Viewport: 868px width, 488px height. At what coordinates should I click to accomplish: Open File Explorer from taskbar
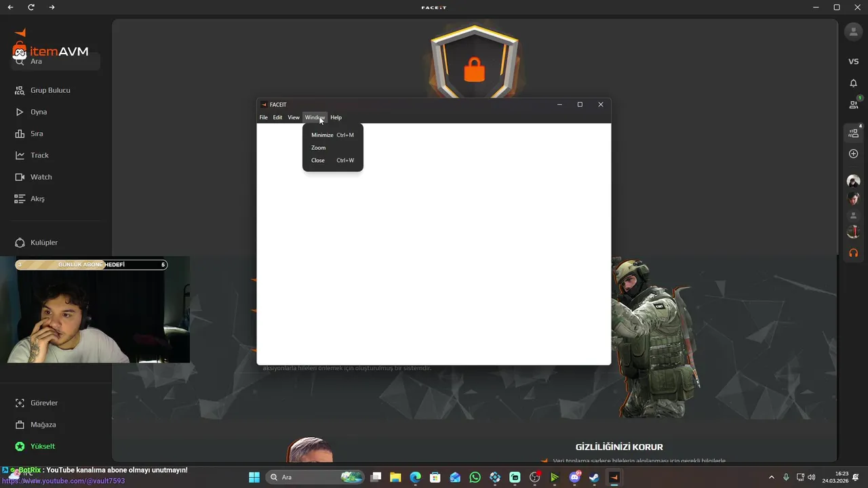click(395, 477)
